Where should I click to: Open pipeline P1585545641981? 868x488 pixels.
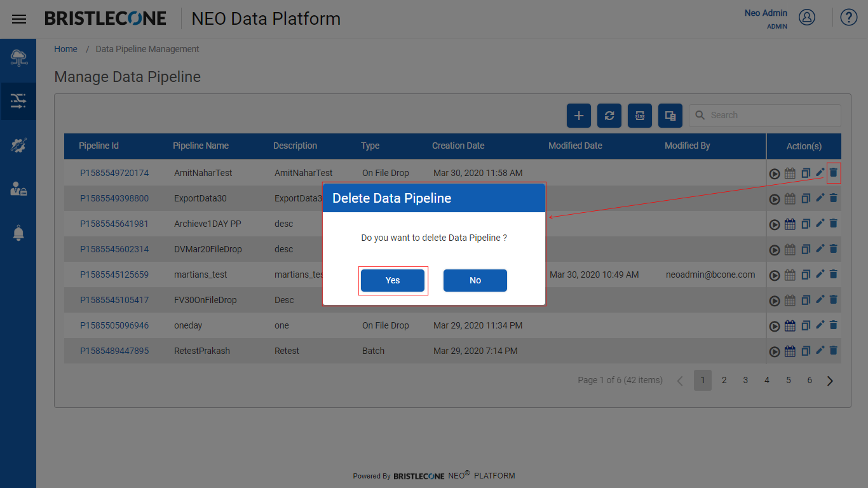pyautogui.click(x=114, y=224)
